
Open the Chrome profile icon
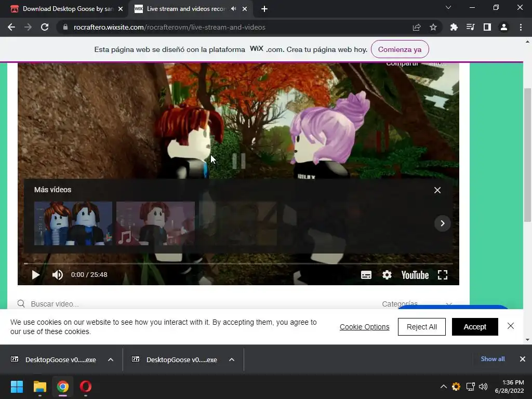(504, 27)
